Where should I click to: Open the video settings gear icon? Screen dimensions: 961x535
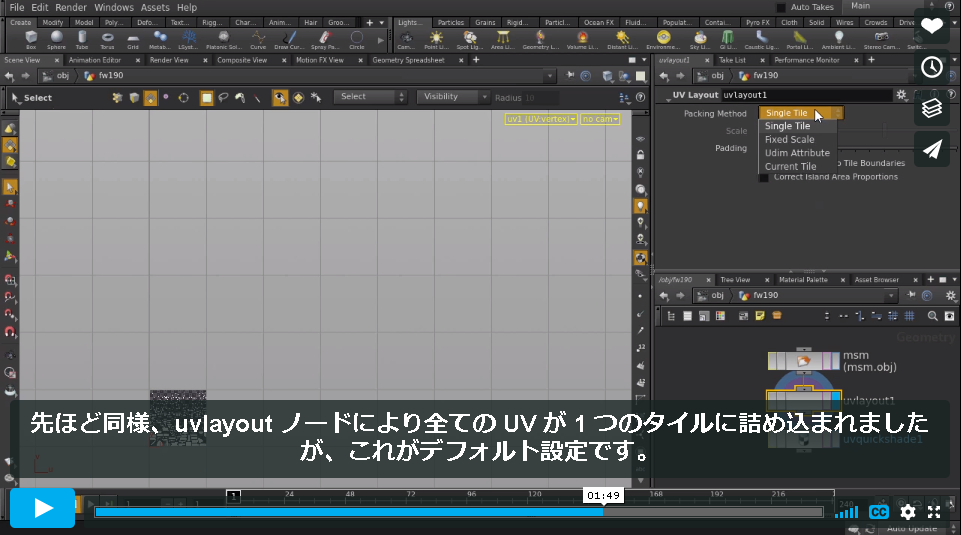click(908, 512)
